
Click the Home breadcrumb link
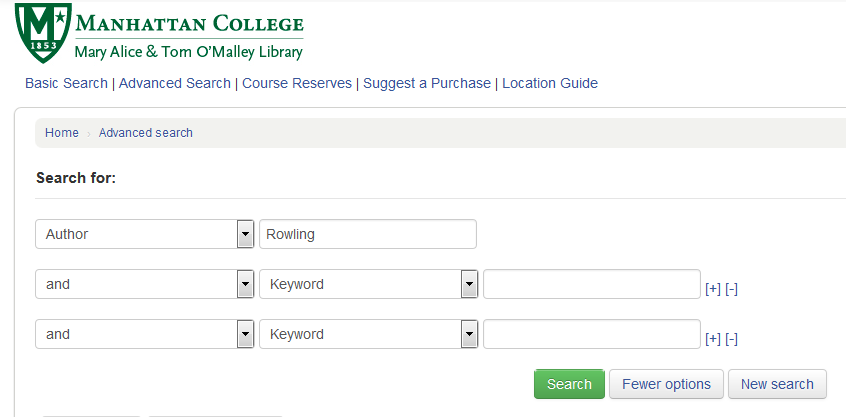pyautogui.click(x=62, y=133)
